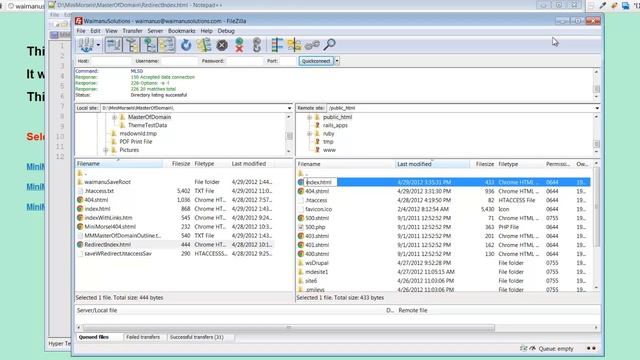Screen dimensions: 640x360
Task: Toggle the transfer queue display
Action: [x=167, y=45]
